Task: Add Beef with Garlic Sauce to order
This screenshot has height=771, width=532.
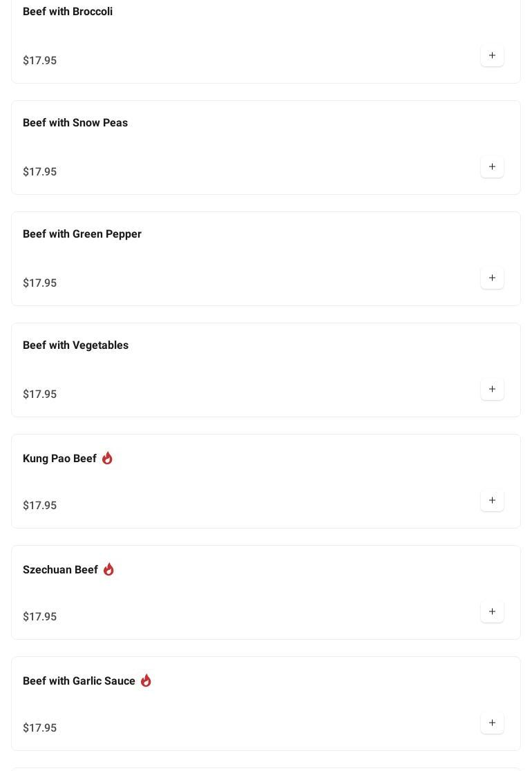Action: [492, 723]
